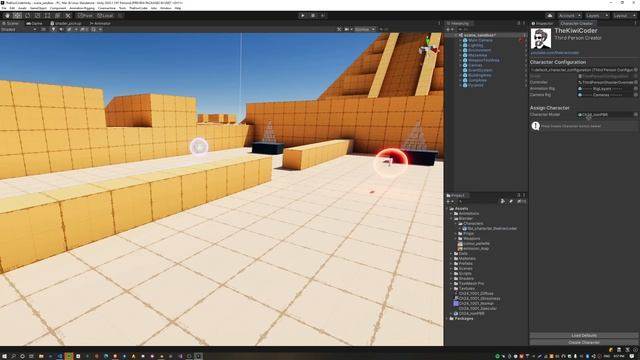This screenshot has height=360, width=640.
Task: Select EventSystem object in Hierarchy
Action: pos(480,70)
